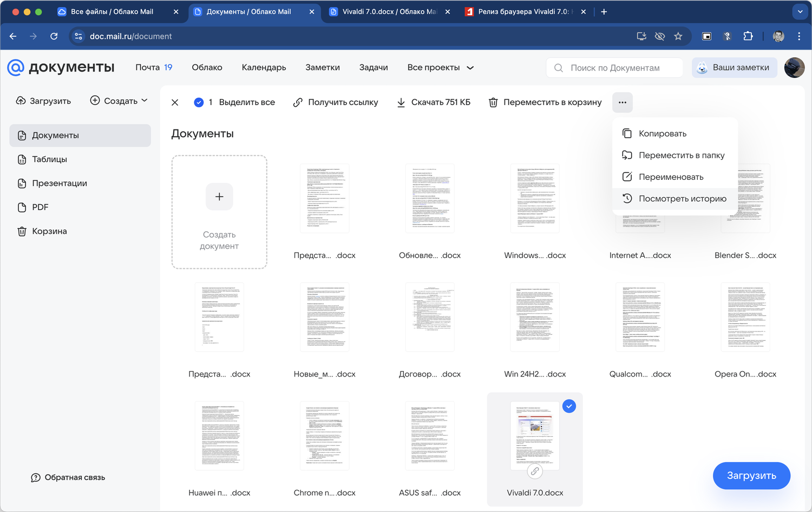812x512 pixels.
Task: Open Корзина in the sidebar
Action: tap(49, 231)
